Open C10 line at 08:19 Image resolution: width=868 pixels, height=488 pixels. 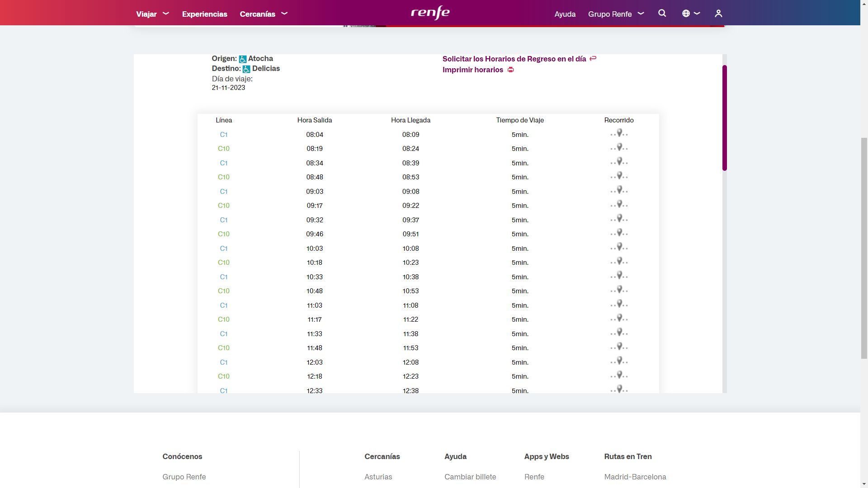point(224,149)
